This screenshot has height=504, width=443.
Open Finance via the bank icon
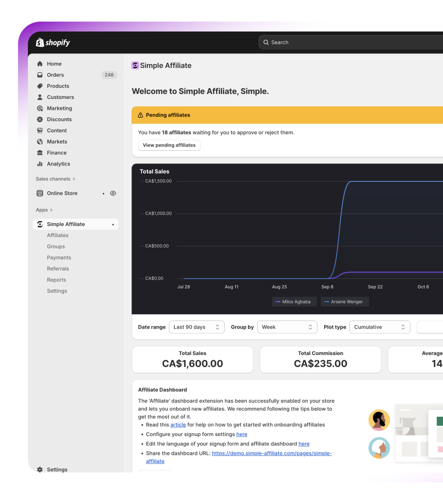40,153
